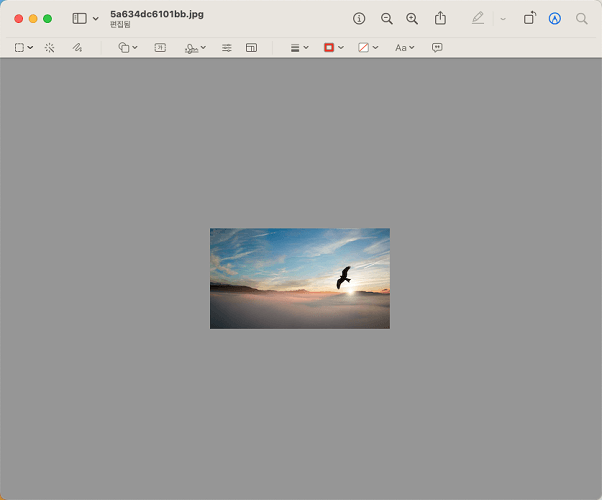Open the Shape Style line thickness menu
The image size is (602, 500).
click(x=299, y=47)
